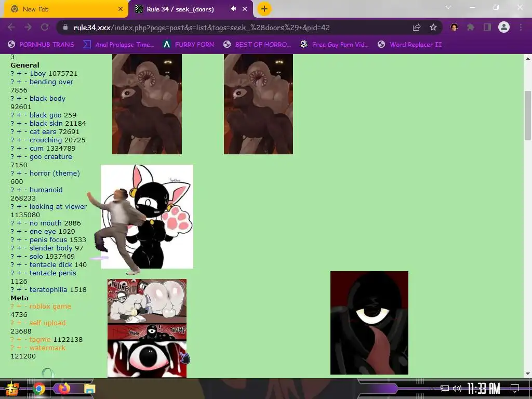Go back to the previous page
This screenshot has width=532, height=399.
(x=11, y=27)
